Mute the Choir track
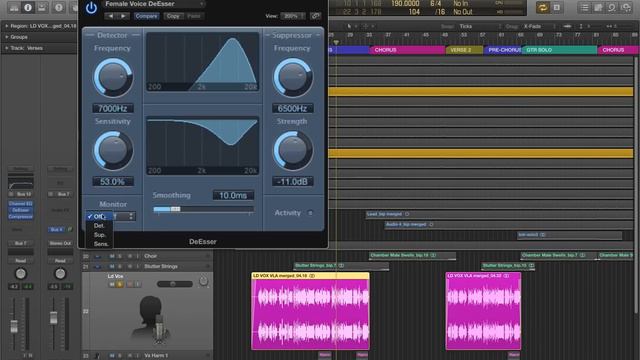640x360 pixels. [x=112, y=256]
